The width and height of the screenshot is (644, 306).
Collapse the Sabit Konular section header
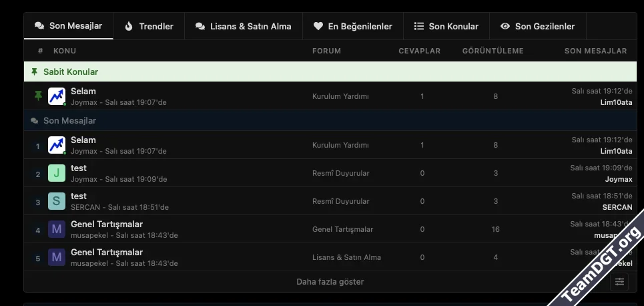pyautogui.click(x=70, y=71)
